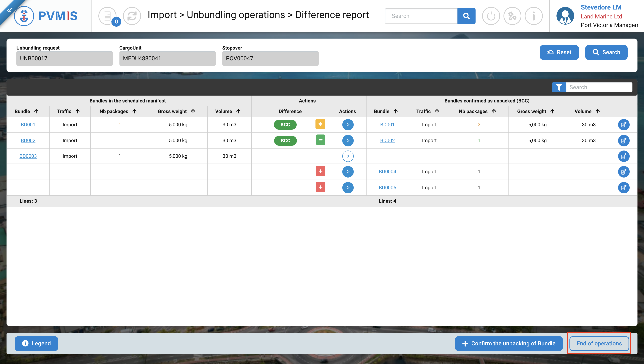Open the settings gears icon

(x=512, y=16)
